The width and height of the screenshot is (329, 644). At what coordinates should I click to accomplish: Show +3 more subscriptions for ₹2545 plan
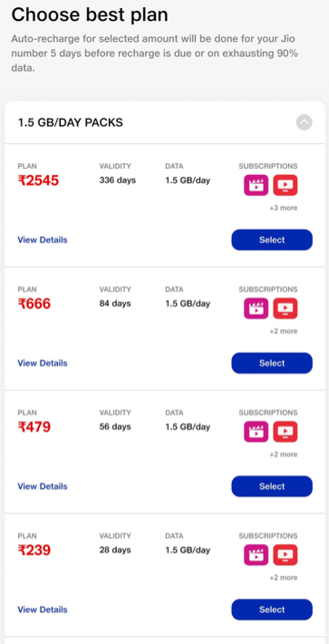click(x=284, y=208)
